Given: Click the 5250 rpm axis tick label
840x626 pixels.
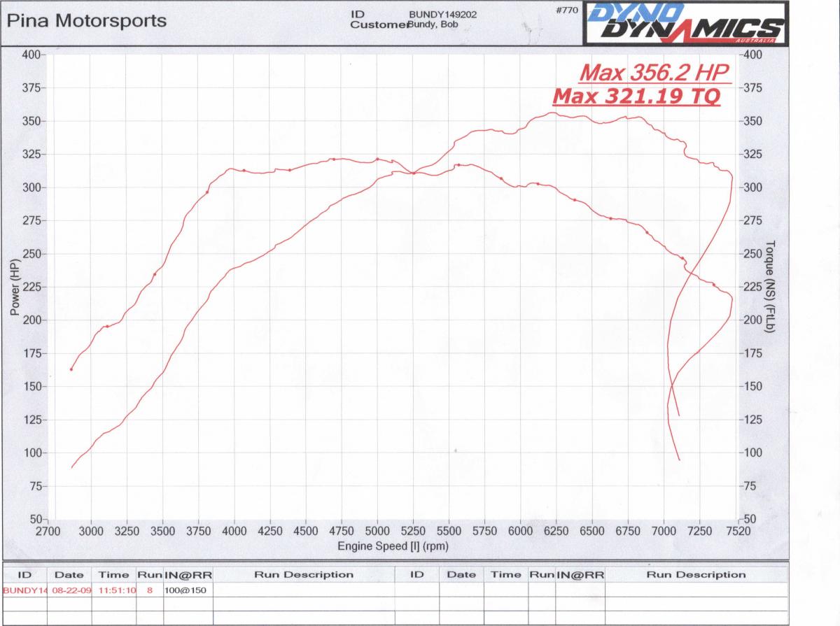Looking at the screenshot, I should pyautogui.click(x=413, y=532).
